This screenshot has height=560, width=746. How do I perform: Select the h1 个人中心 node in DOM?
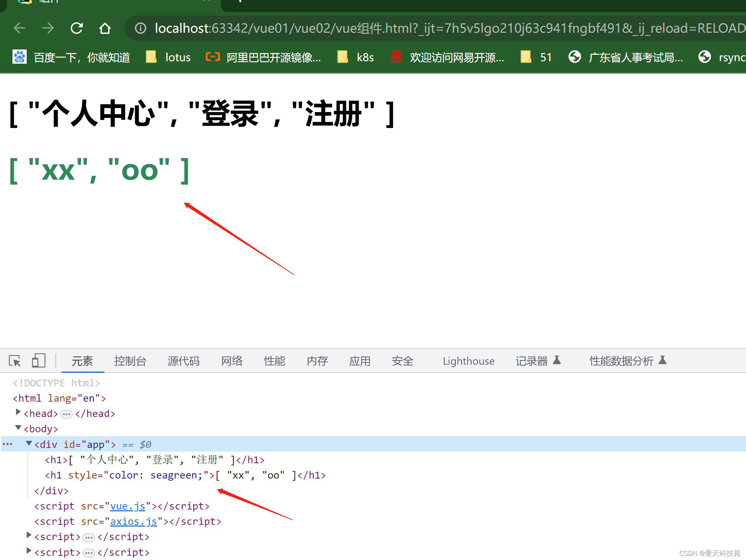click(x=154, y=460)
